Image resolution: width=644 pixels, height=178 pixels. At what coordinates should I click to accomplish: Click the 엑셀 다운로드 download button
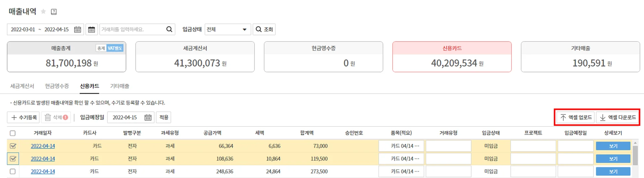[x=618, y=117]
